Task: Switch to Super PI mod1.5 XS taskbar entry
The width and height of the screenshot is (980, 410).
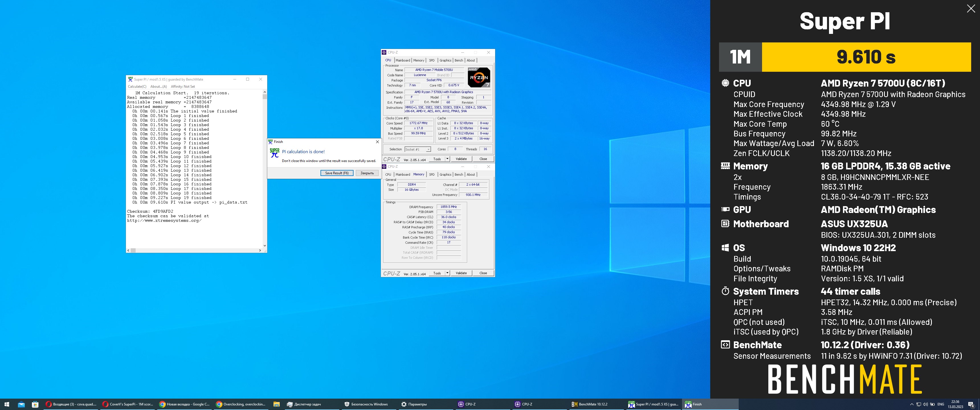Action: (x=653, y=404)
